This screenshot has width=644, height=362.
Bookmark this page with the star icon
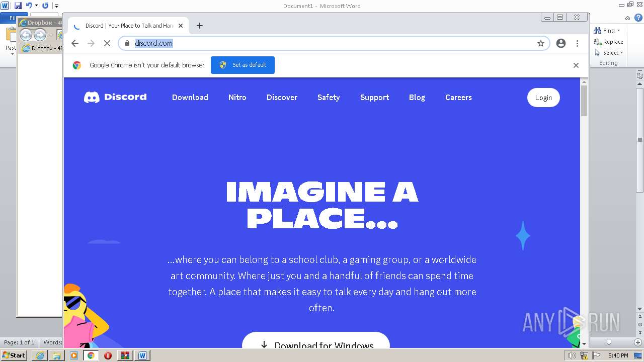(x=541, y=43)
